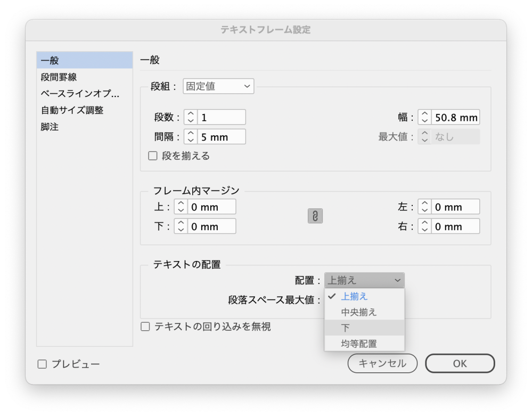Open the 段間罫線 sidebar category

coord(59,77)
